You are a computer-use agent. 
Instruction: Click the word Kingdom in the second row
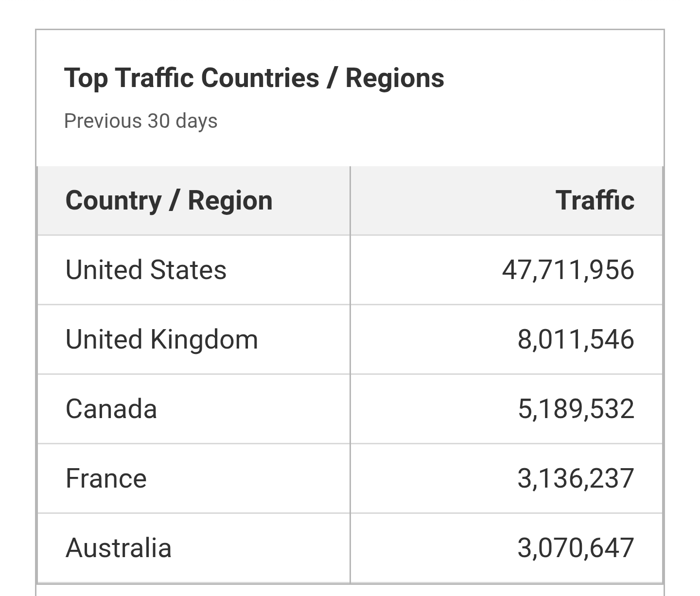click(204, 340)
